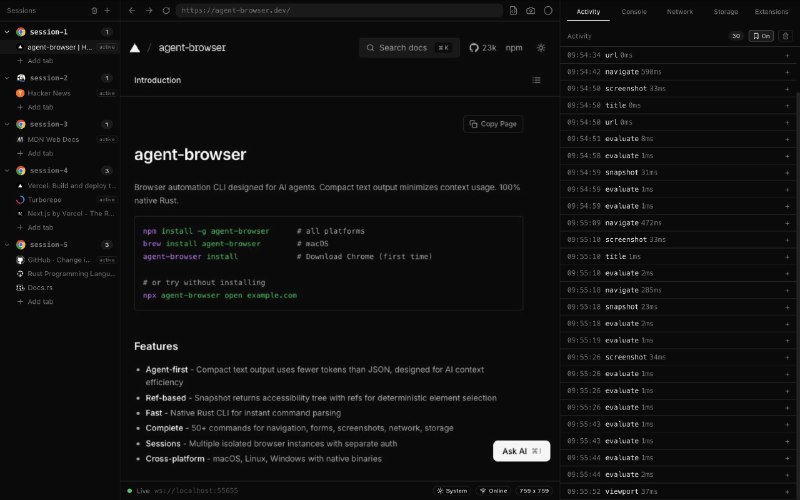Click the Introduction heading
The width and height of the screenshot is (800, 500).
click(157, 80)
